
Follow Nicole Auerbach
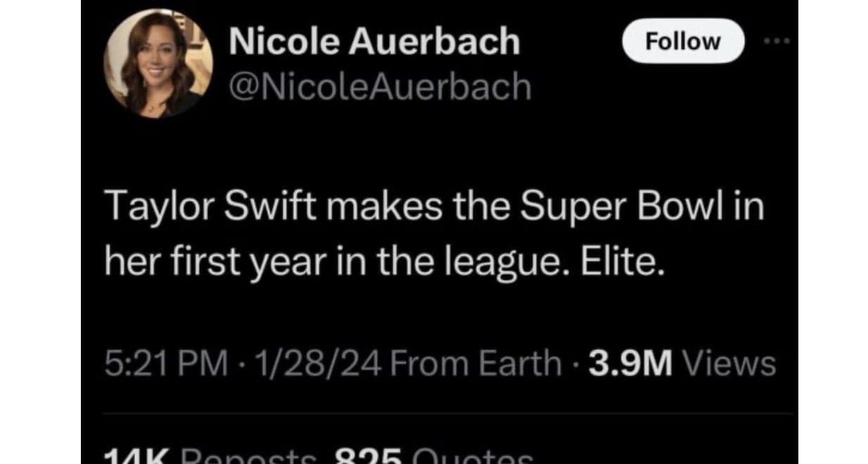pyautogui.click(x=683, y=41)
